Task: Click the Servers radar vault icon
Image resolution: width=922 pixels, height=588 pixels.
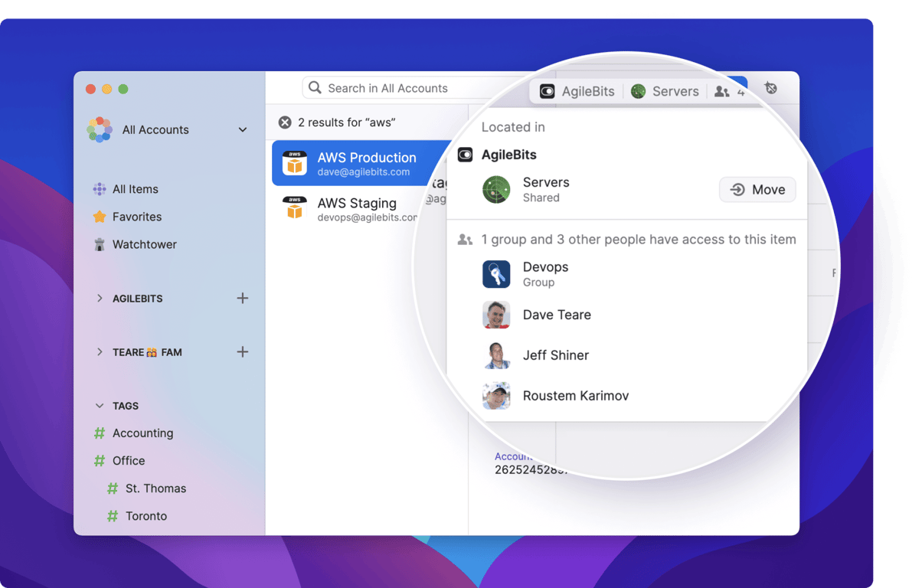Action: tap(496, 189)
